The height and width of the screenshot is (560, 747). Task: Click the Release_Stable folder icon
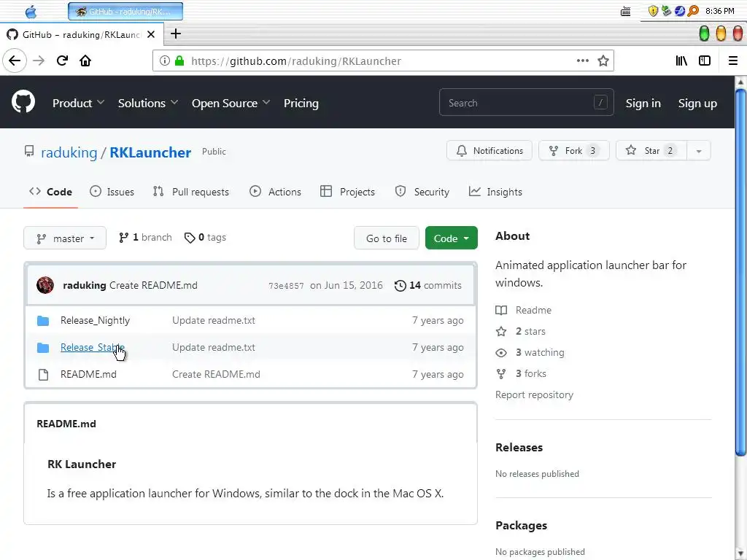pos(43,348)
